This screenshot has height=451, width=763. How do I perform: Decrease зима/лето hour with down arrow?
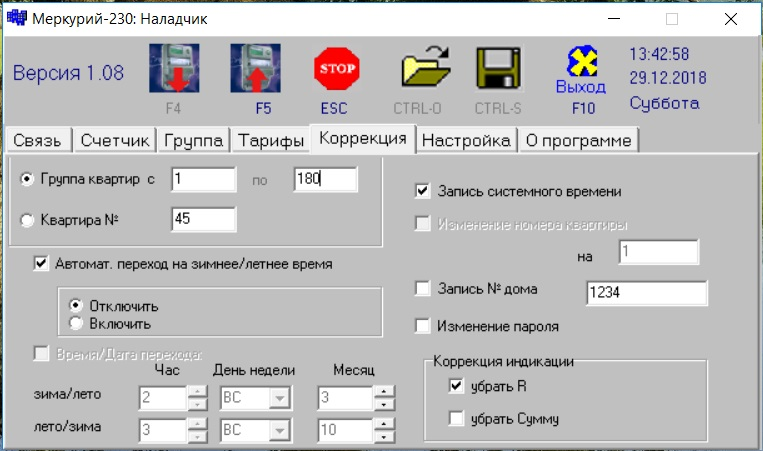(x=198, y=404)
